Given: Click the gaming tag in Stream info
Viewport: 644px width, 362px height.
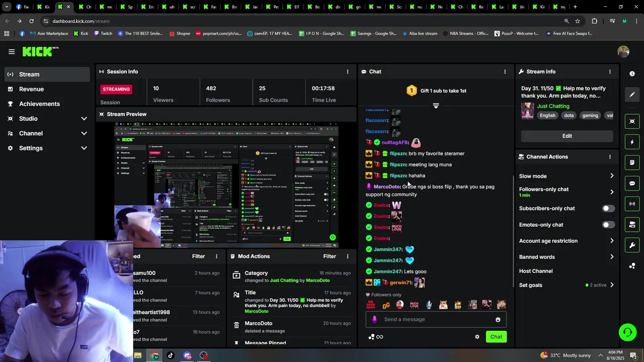Looking at the screenshot, I should (590, 115).
